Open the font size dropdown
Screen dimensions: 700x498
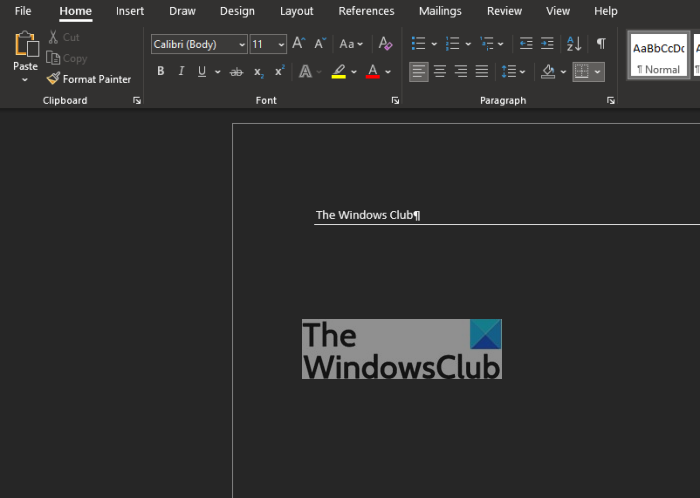[x=281, y=45]
